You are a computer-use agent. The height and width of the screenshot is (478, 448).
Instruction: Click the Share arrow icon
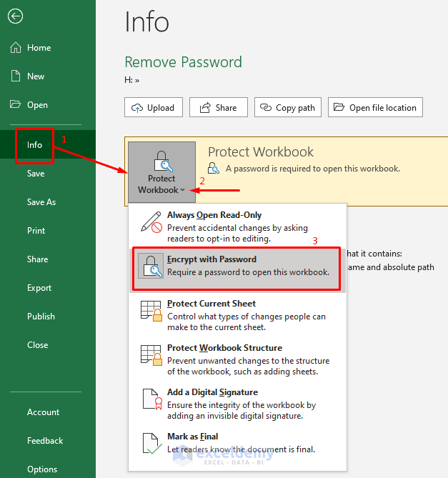tap(205, 108)
